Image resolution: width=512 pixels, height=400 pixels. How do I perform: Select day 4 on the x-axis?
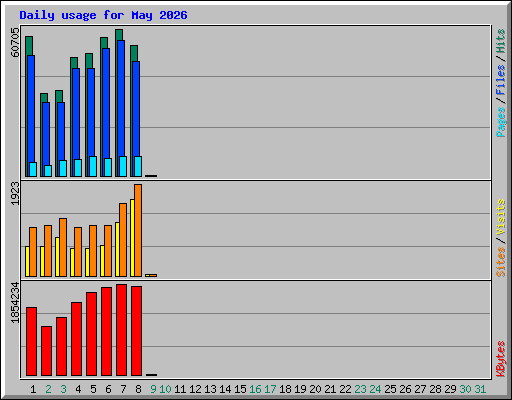78,389
